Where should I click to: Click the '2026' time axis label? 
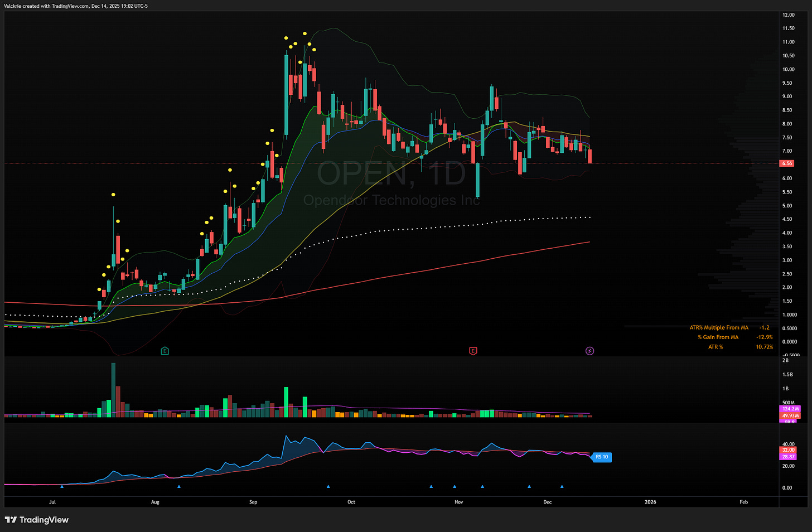point(650,502)
